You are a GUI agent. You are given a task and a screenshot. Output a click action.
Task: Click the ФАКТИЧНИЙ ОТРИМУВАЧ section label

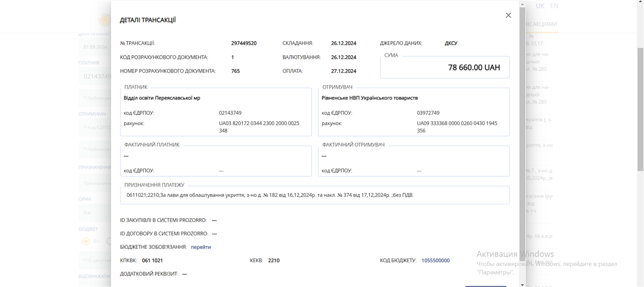pyautogui.click(x=353, y=145)
